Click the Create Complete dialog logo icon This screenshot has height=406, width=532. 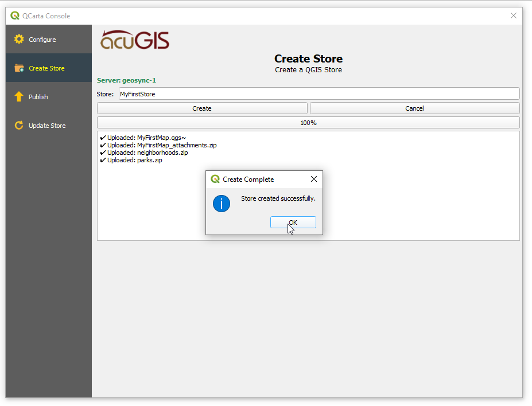pyautogui.click(x=215, y=179)
